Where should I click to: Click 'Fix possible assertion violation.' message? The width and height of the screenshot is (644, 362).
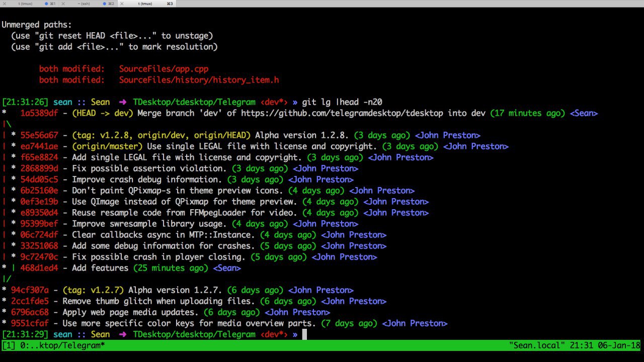click(149, 168)
